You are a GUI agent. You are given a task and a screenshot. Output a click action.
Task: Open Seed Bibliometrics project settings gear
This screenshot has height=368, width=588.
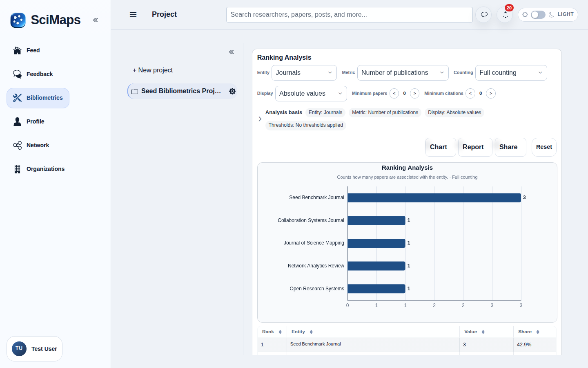click(x=232, y=91)
